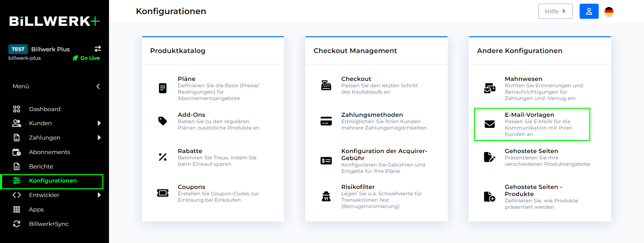The height and width of the screenshot is (243, 644).
Task: Click the blue user profile button
Action: (x=589, y=11)
